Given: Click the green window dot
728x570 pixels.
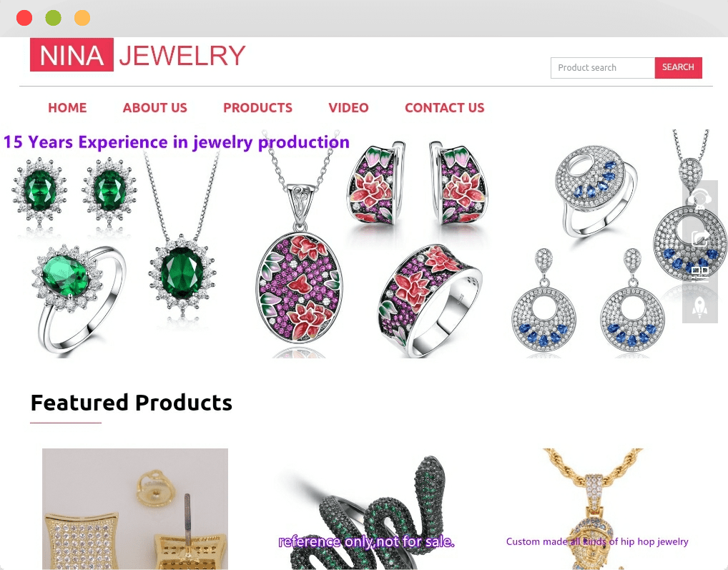Looking at the screenshot, I should (x=54, y=18).
